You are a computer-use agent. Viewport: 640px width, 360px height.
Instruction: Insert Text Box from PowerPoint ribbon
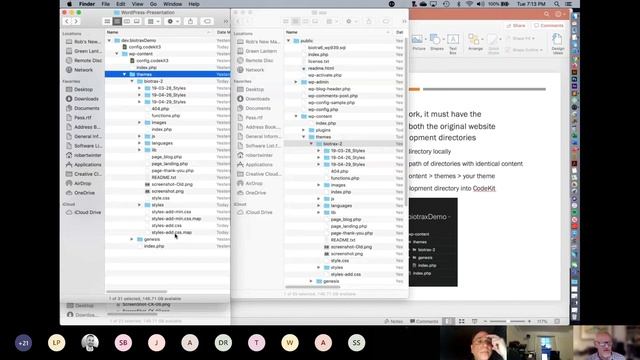pos(453,44)
